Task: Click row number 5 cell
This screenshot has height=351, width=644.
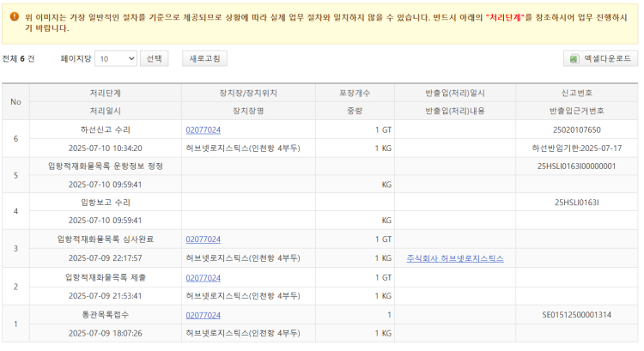Action: (15, 175)
